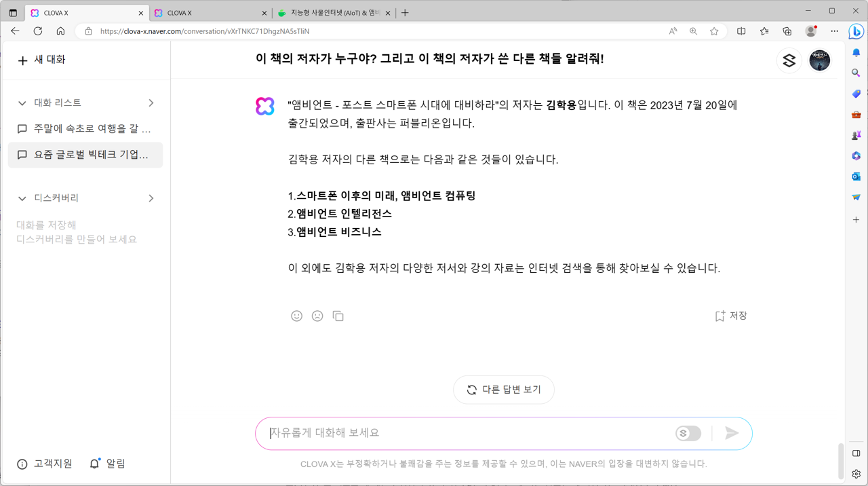Screen dimensions: 868x486
Task: Save the answer with 저장
Action: pyautogui.click(x=731, y=316)
